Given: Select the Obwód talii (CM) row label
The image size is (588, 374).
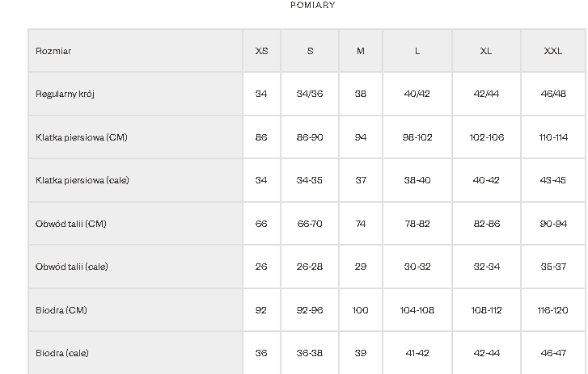Looking at the screenshot, I should tap(71, 224).
